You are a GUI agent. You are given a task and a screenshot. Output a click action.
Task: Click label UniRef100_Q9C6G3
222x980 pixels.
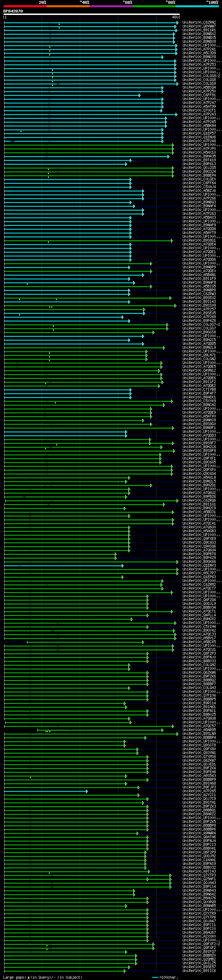199,543
